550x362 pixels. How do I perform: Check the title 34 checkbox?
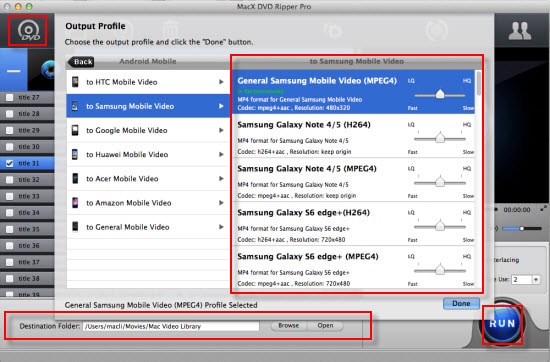click(x=10, y=213)
